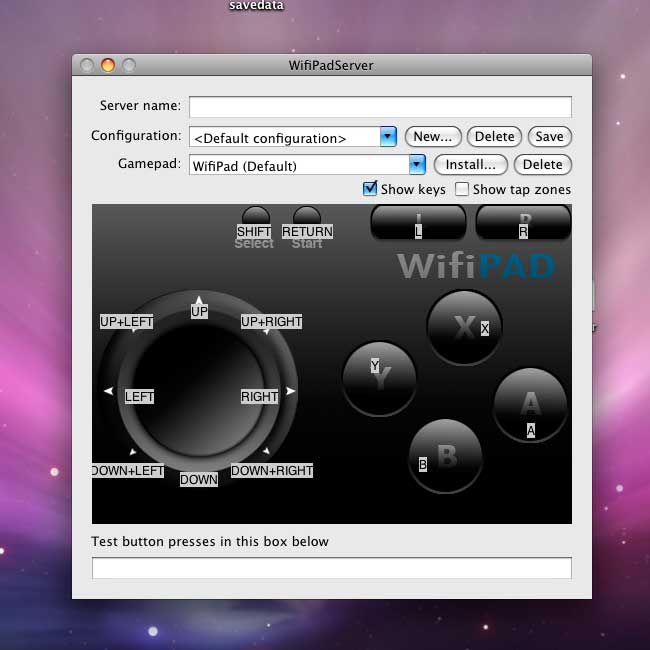Click the Select button mapped to SHIFT
Image resolution: width=650 pixels, height=650 pixels.
point(256,216)
